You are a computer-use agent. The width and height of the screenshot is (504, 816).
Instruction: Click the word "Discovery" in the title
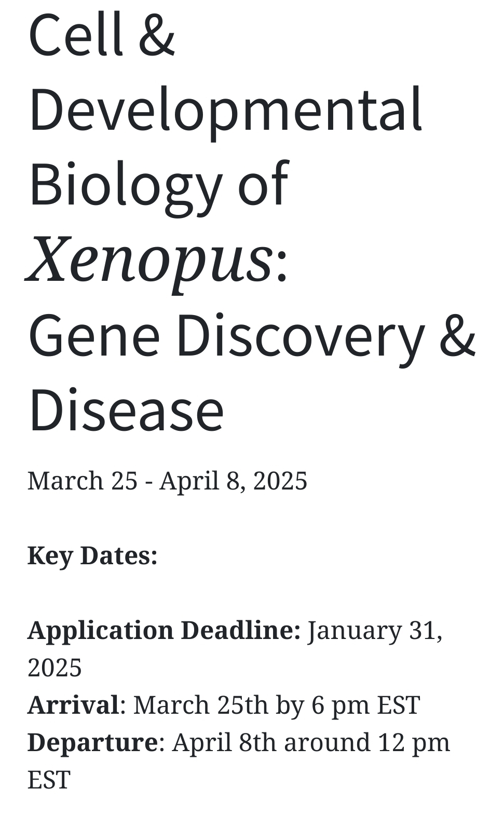coord(301,335)
